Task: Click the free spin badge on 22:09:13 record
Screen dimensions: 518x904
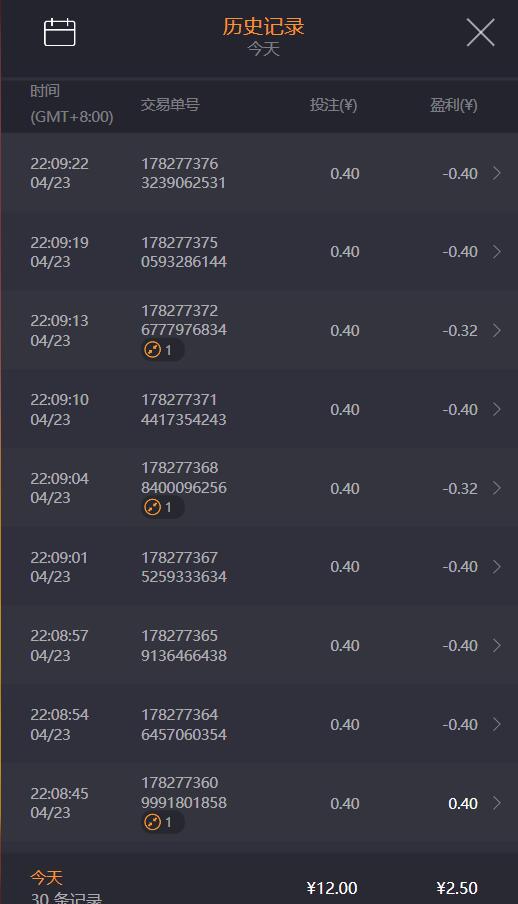Action: click(x=162, y=350)
